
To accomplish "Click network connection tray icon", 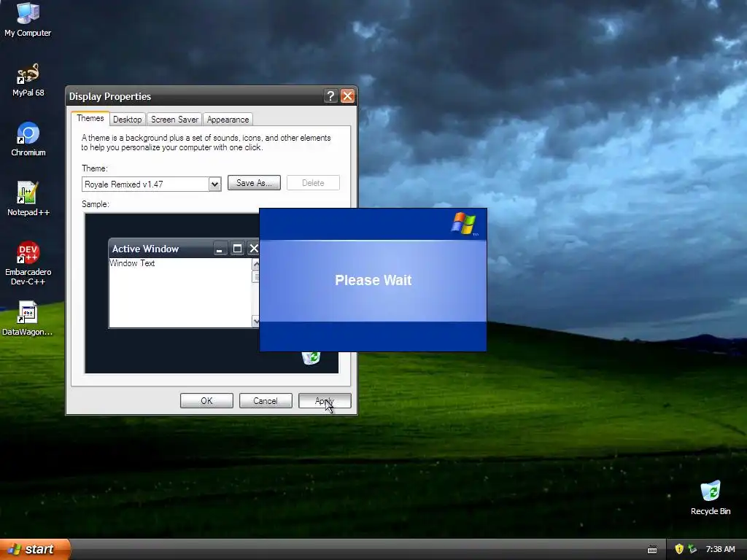I will coord(693,549).
